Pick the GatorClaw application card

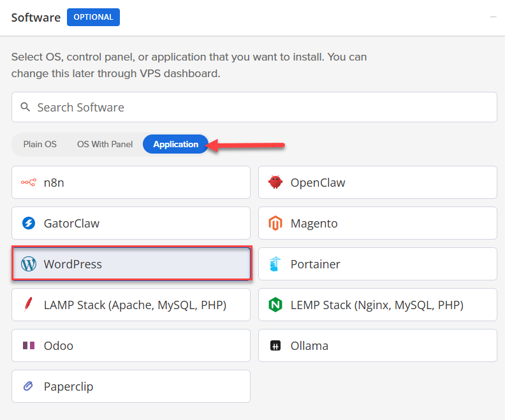pyautogui.click(x=131, y=223)
